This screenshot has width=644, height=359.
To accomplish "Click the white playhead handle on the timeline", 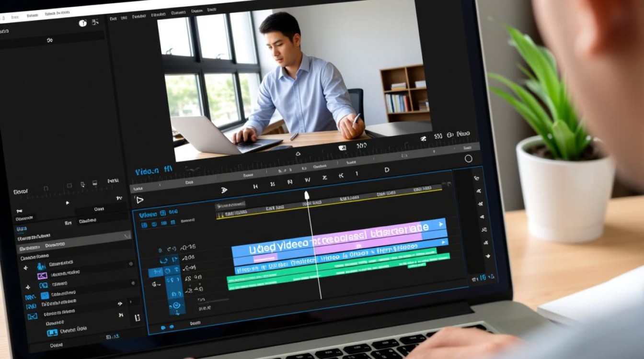I will (x=307, y=195).
